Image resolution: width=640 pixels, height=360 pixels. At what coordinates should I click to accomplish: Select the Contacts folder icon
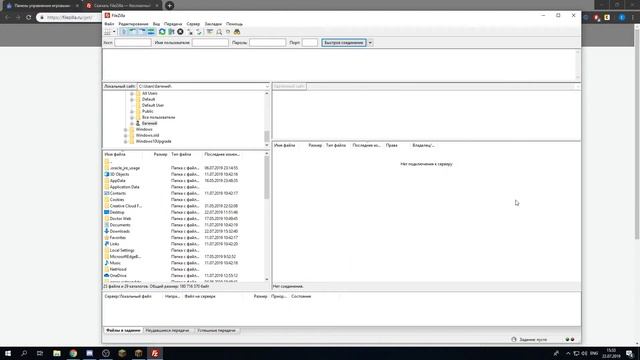(107, 193)
